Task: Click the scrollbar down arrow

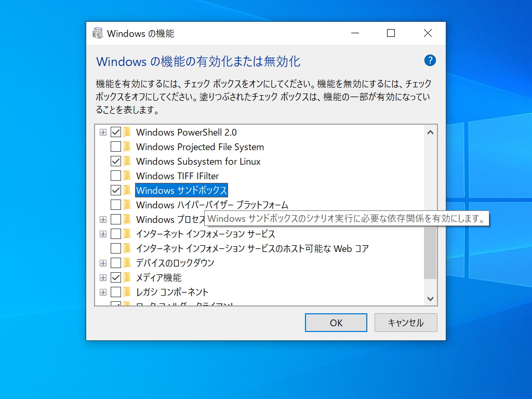Action: tap(430, 299)
